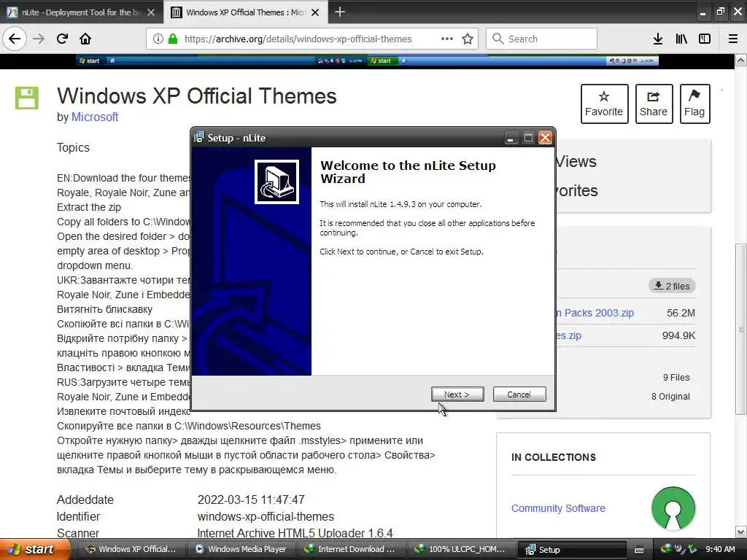Viewport: 747px width, 560px height.
Task: Open the browser hamburger menu
Action: click(x=733, y=39)
